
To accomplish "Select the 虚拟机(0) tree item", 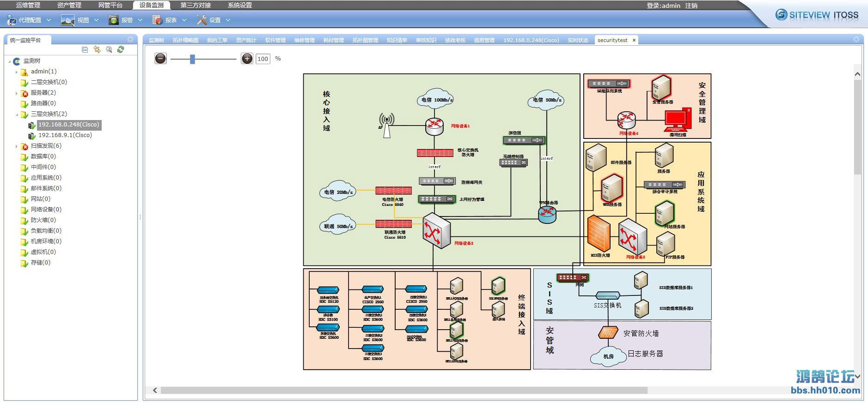I will [x=43, y=252].
